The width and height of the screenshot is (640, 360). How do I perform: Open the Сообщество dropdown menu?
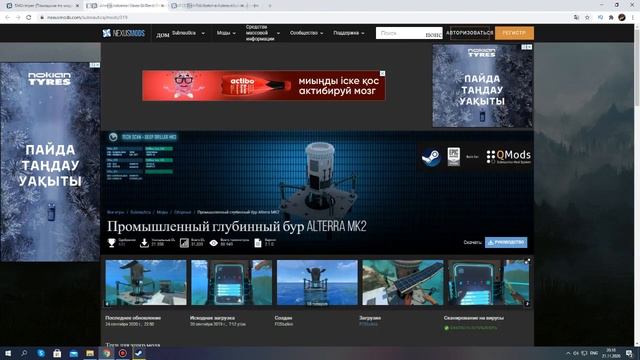tap(306, 33)
